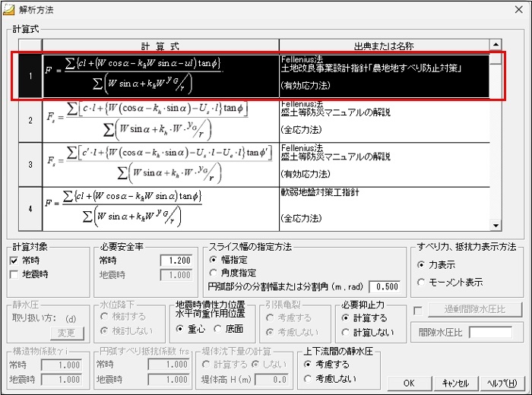Select formula row number 1
The image size is (532, 395).
coord(30,76)
